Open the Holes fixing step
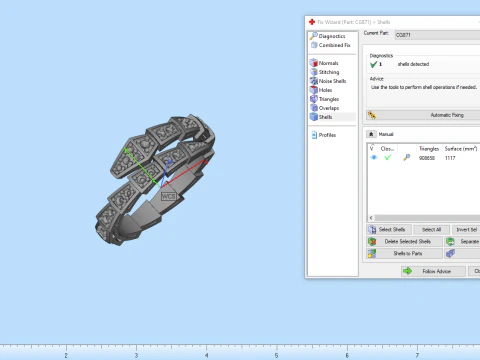The width and height of the screenshot is (480, 360). pos(321,90)
